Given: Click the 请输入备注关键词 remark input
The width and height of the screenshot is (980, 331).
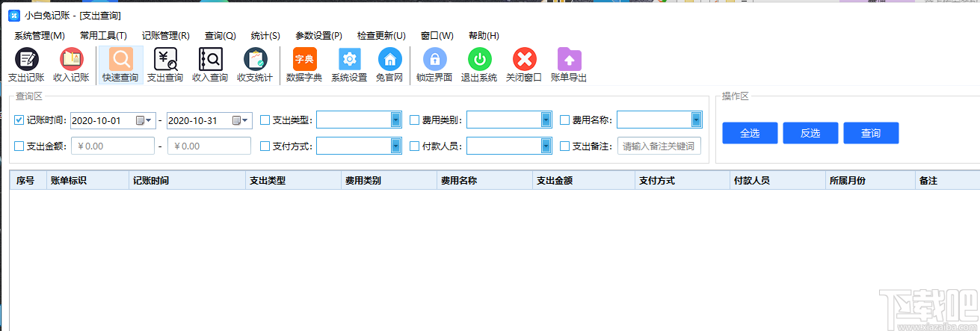Looking at the screenshot, I should click(659, 146).
